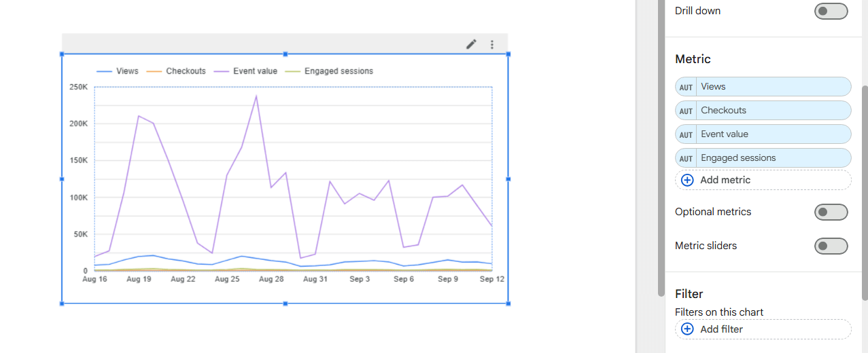Click the Sep 9 x-axis label
Image resolution: width=868 pixels, height=353 pixels.
click(448, 279)
